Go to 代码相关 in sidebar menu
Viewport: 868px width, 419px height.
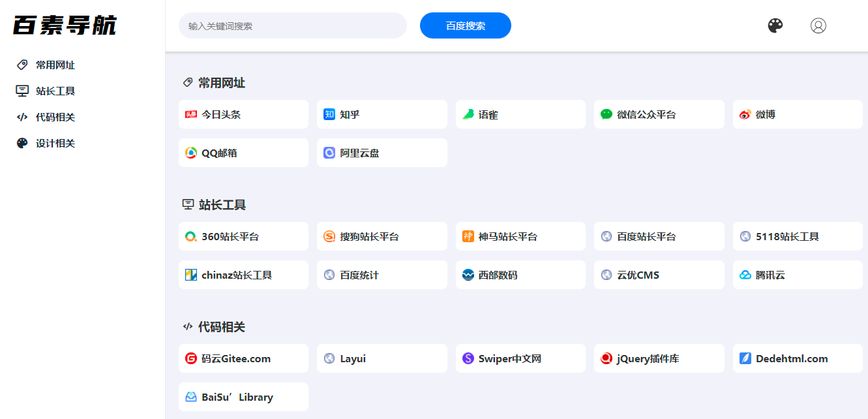coord(55,117)
